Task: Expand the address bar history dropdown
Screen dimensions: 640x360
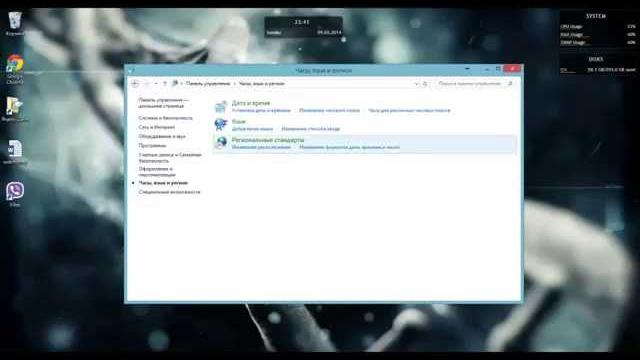Action: [416, 84]
